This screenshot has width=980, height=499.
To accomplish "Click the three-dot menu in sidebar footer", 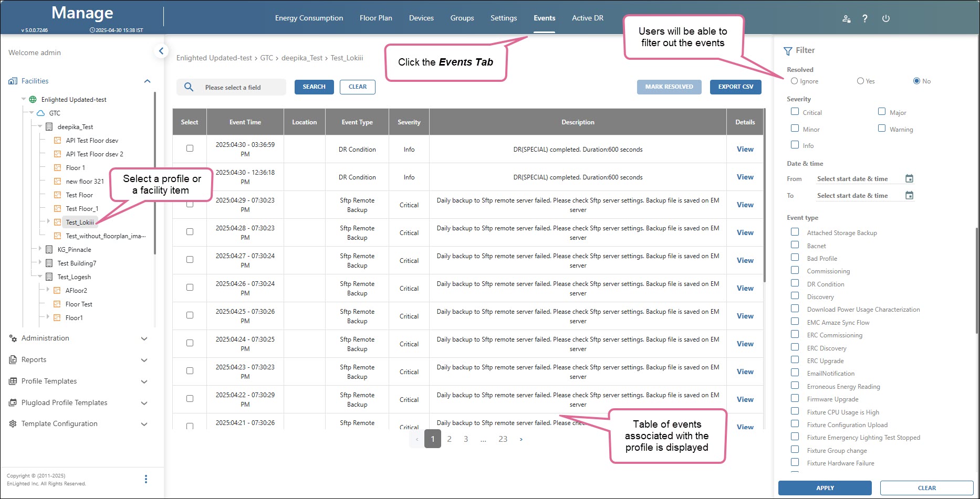I will [145, 479].
